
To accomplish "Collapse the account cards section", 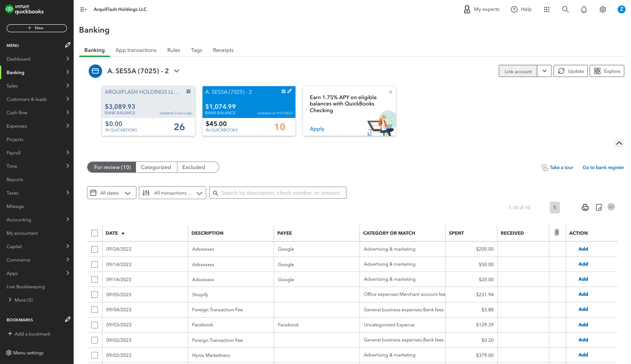I will 619,143.
